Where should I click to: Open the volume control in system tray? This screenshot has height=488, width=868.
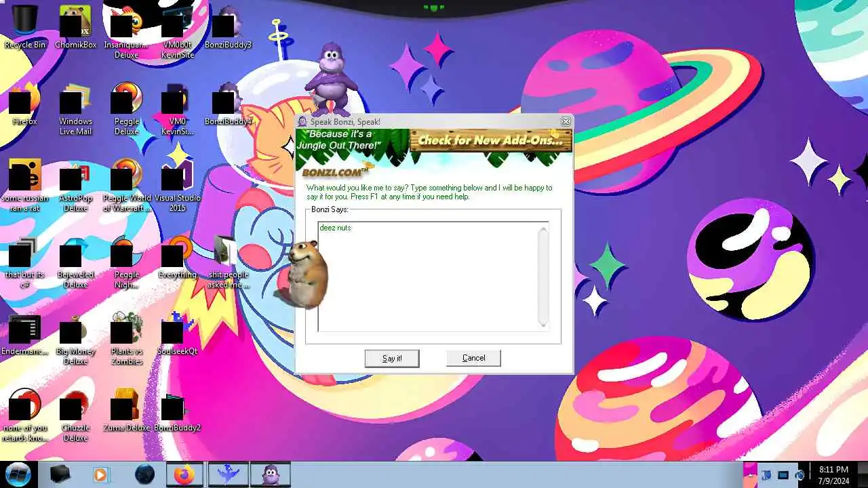pos(800,475)
